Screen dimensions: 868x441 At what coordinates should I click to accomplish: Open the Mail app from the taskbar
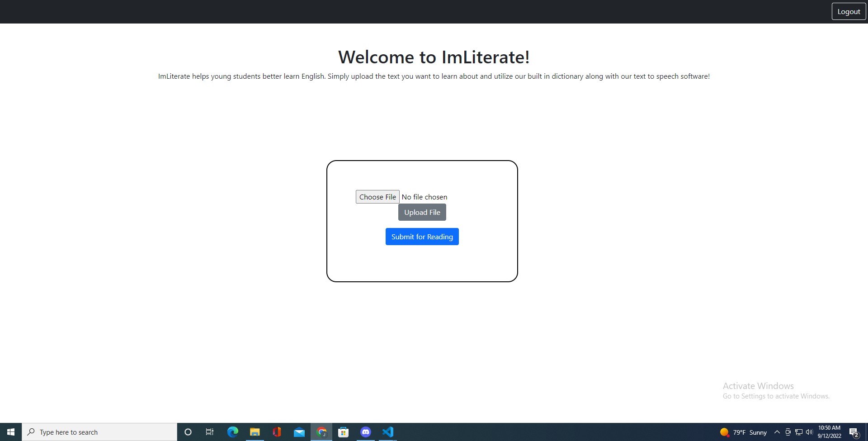click(299, 432)
